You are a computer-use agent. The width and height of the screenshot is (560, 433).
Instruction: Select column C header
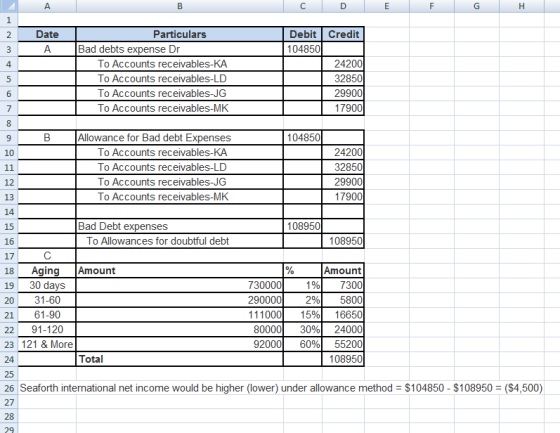pyautogui.click(x=303, y=6)
